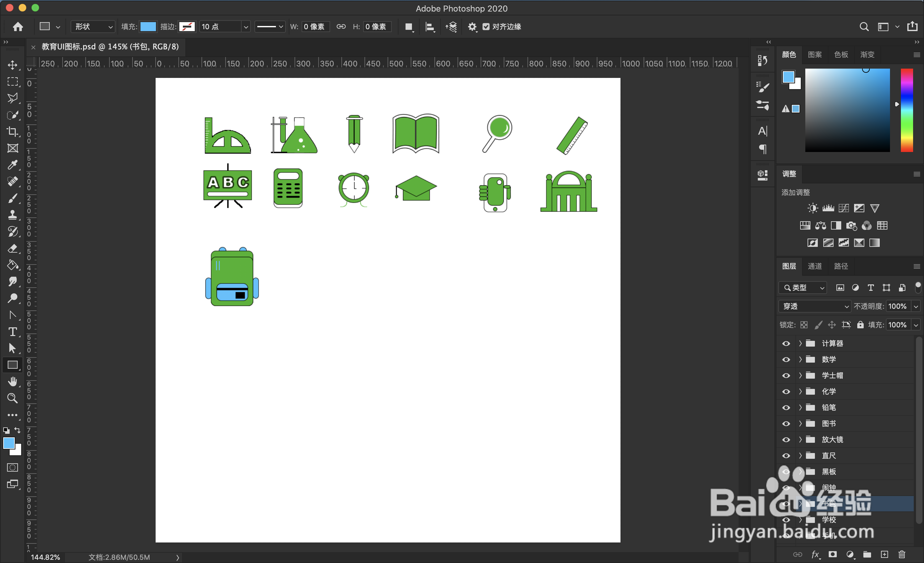Hide the 铅笔 layer group
The width and height of the screenshot is (924, 563).
coord(786,408)
